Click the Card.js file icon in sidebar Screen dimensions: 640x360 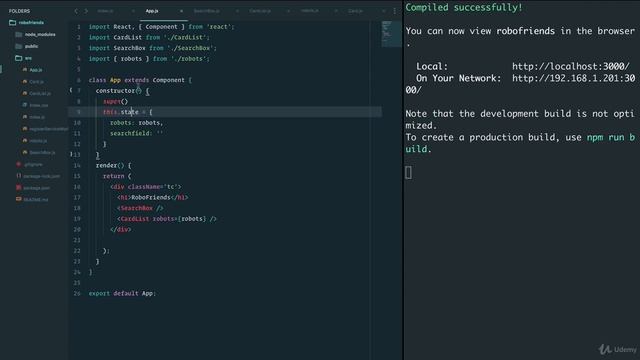25,82
